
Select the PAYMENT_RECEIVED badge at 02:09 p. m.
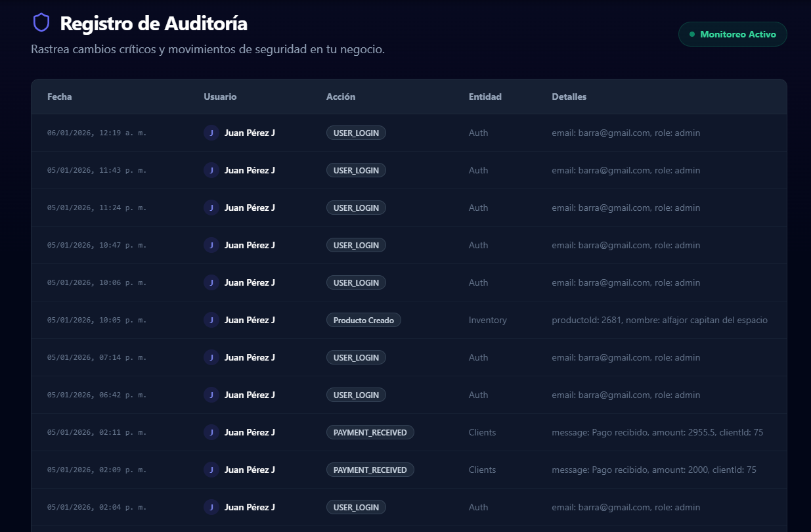coord(370,470)
